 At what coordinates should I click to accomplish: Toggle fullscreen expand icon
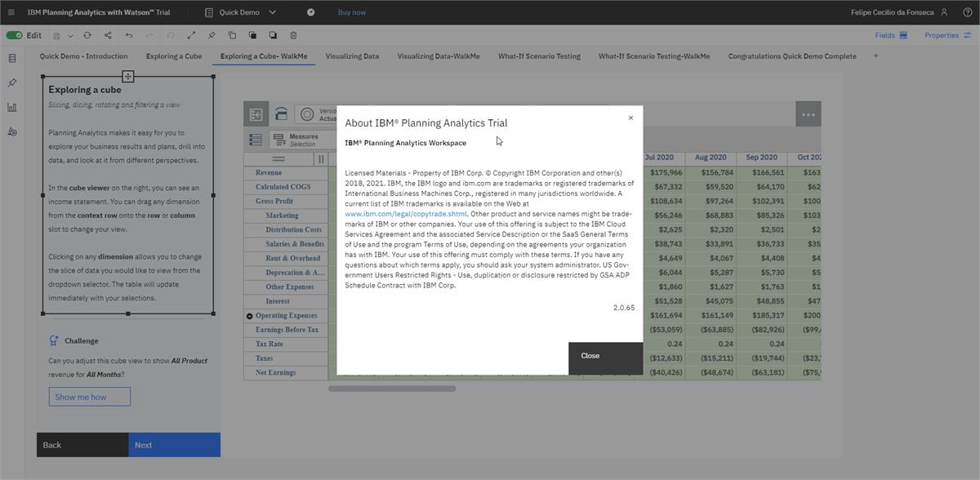click(191, 35)
